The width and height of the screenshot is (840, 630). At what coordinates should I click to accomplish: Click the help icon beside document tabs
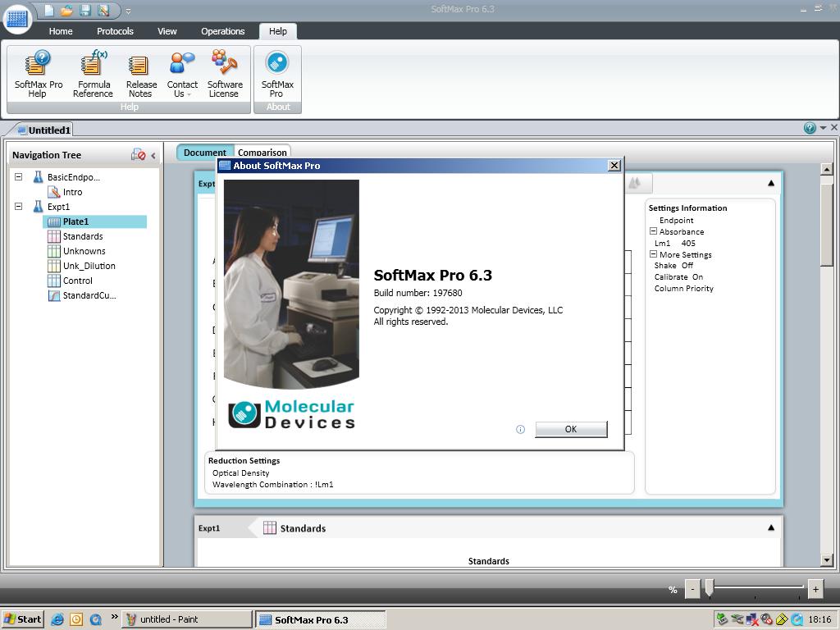810,128
